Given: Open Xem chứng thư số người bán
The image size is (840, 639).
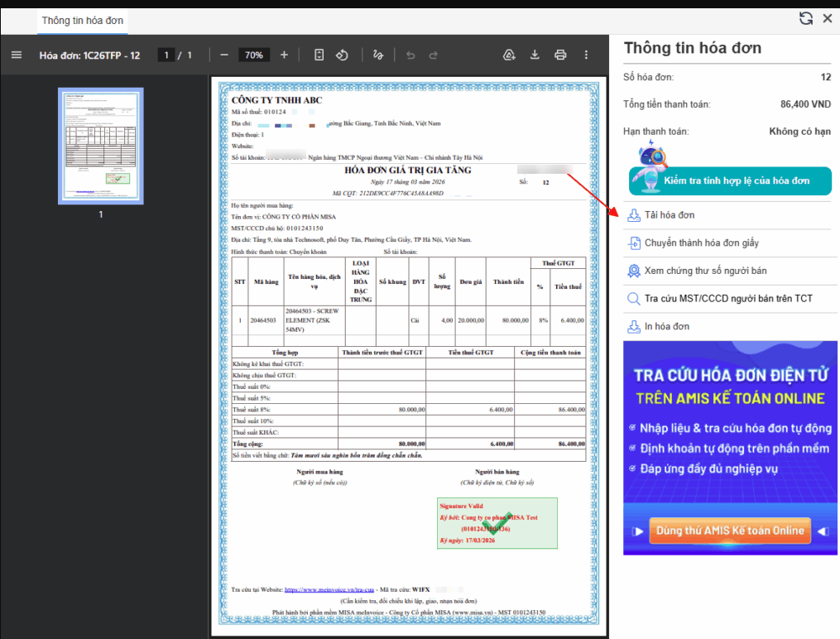Looking at the screenshot, I should coord(705,271).
